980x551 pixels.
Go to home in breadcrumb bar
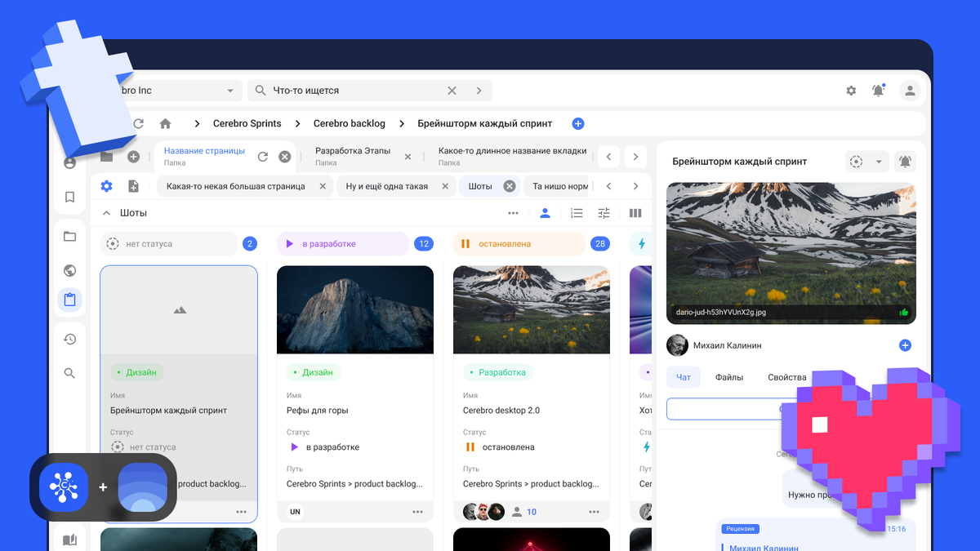166,124
